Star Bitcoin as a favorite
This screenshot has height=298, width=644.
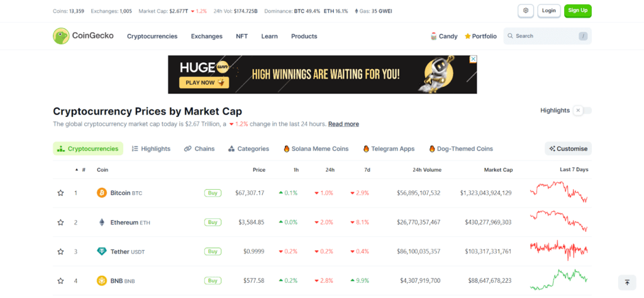60,193
